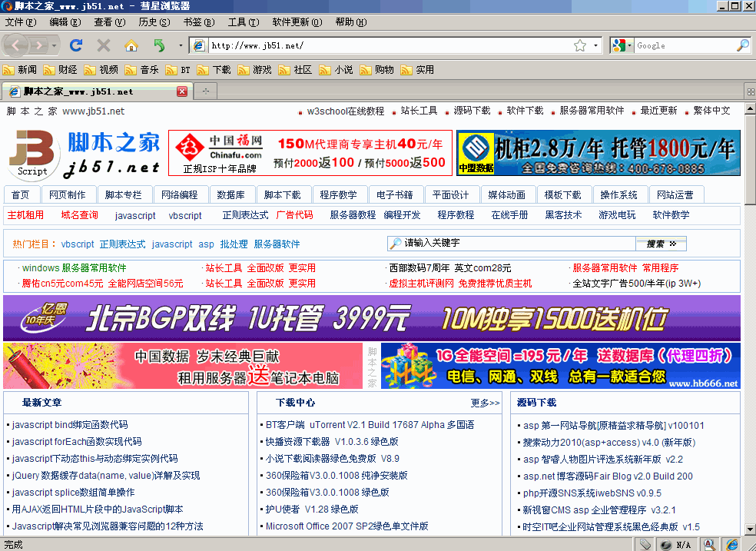Click 更多>> in the 下载中心 panel
Image resolution: width=756 pixels, height=551 pixels.
coord(485,403)
